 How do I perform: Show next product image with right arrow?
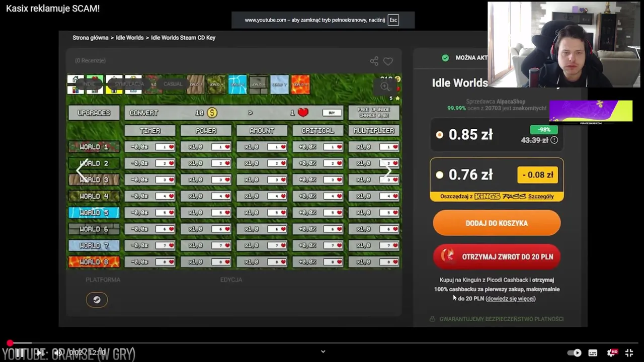387,170
